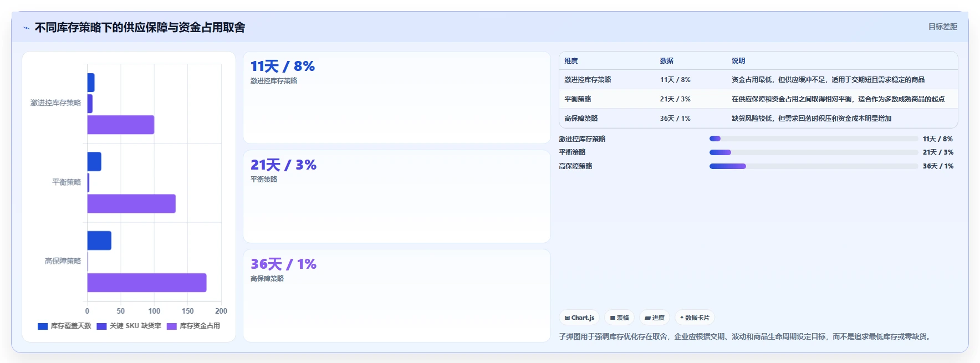Click the 库存资金占用 bar for 平衡策略

coord(131,203)
